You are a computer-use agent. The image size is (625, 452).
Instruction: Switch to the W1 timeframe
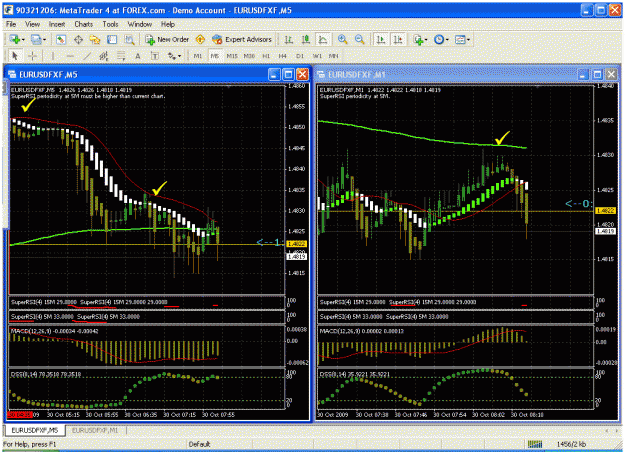point(317,56)
